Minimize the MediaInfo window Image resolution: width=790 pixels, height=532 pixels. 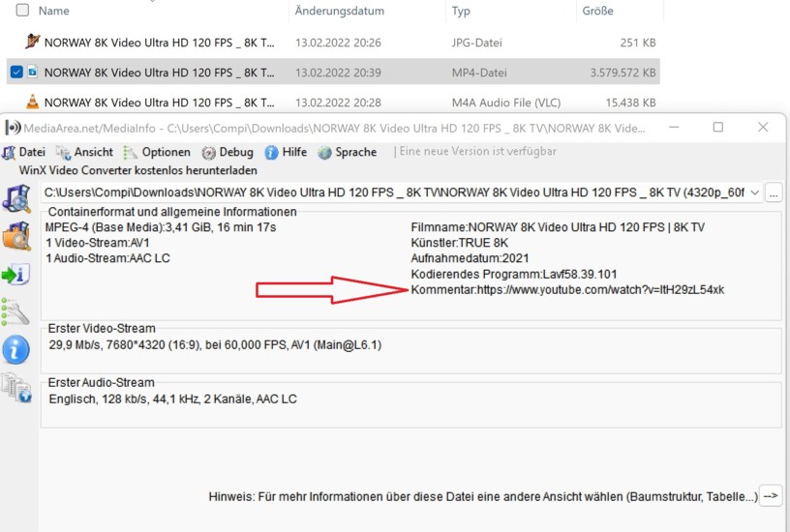(x=674, y=128)
